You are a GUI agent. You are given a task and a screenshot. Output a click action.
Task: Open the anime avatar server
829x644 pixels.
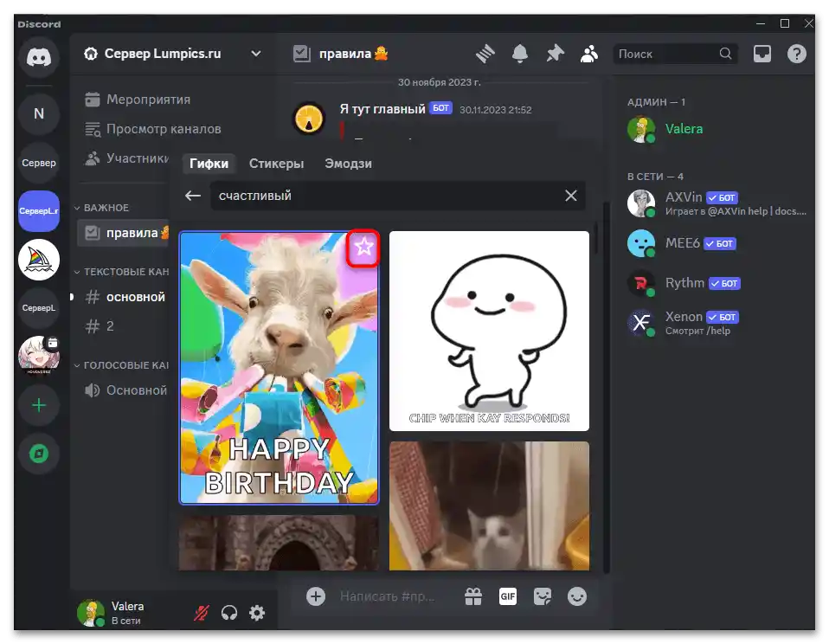39,355
